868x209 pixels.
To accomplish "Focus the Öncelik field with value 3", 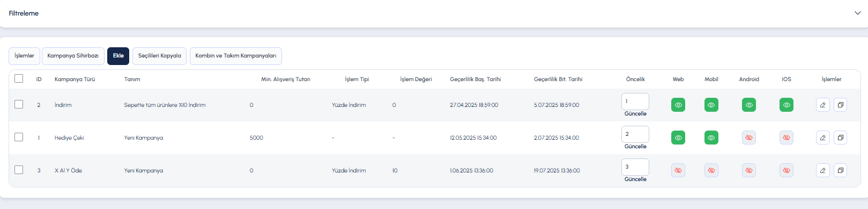I will tap(635, 167).
